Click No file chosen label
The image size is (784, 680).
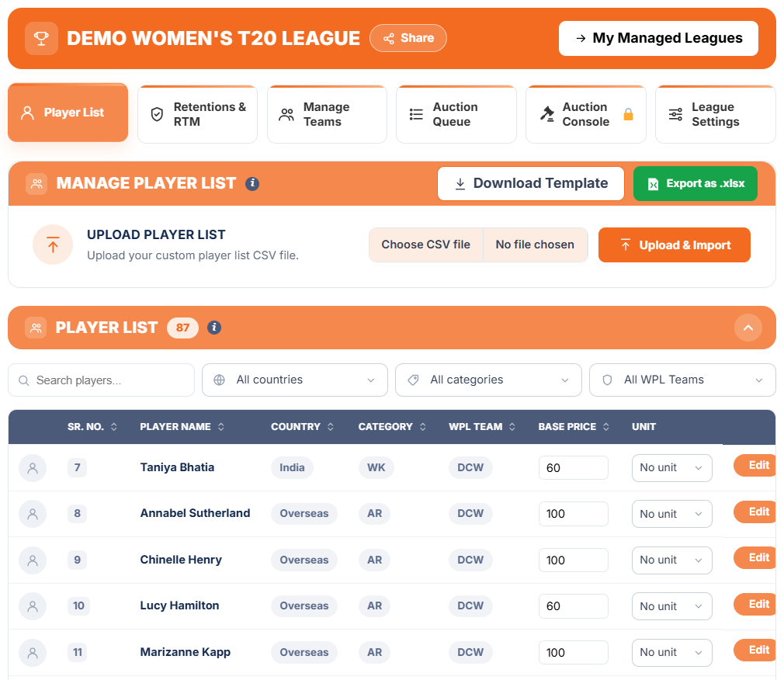[535, 245]
